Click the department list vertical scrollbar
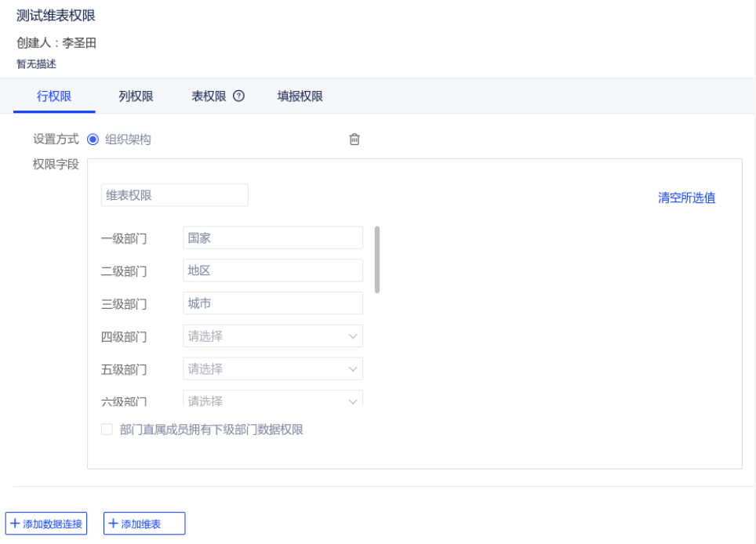The width and height of the screenshot is (756, 544). pyautogui.click(x=377, y=259)
